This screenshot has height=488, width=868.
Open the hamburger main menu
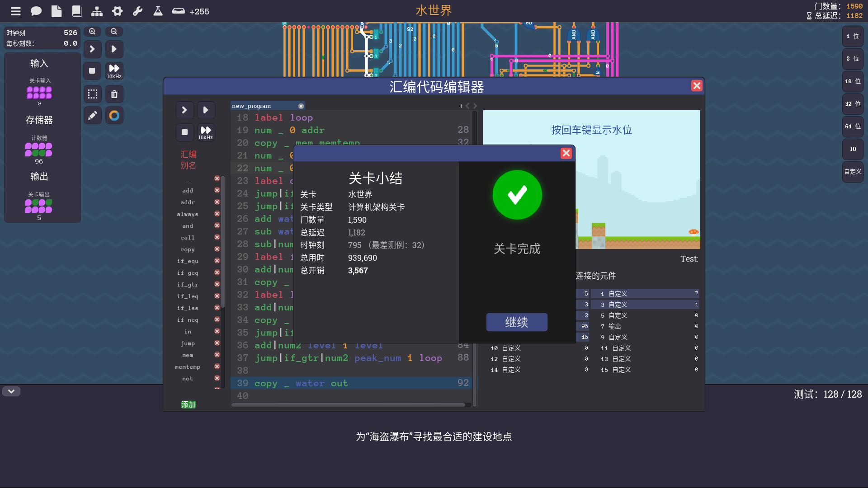click(16, 11)
